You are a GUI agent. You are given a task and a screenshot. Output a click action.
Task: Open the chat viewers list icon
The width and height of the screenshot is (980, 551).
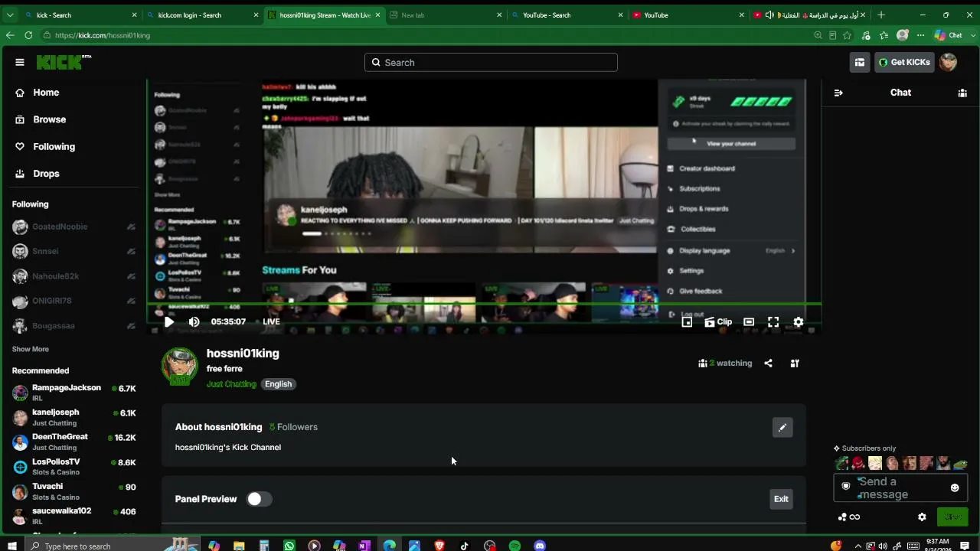click(x=962, y=93)
